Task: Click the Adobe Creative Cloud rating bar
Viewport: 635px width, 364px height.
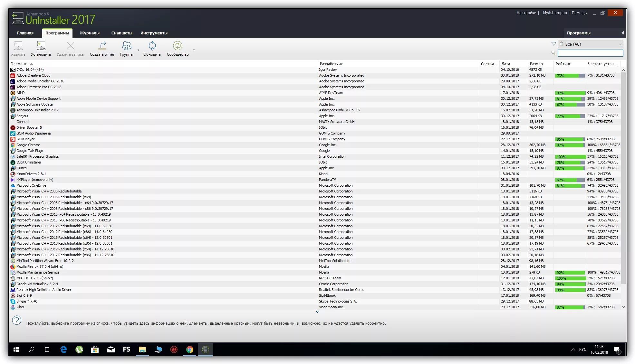Action: pyautogui.click(x=569, y=76)
